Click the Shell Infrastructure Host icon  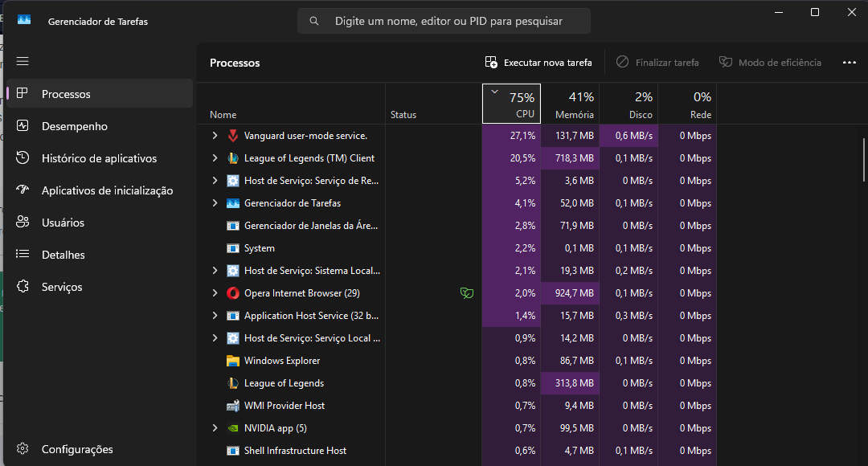(233, 451)
